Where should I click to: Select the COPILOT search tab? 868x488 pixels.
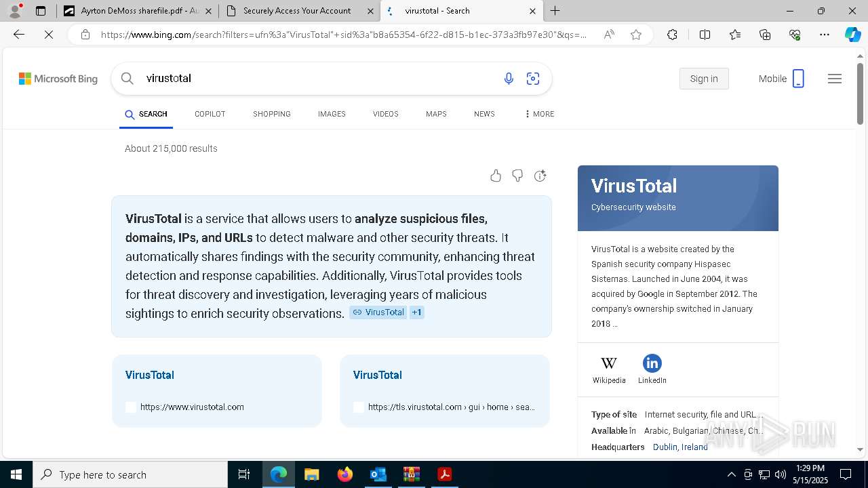pos(210,114)
